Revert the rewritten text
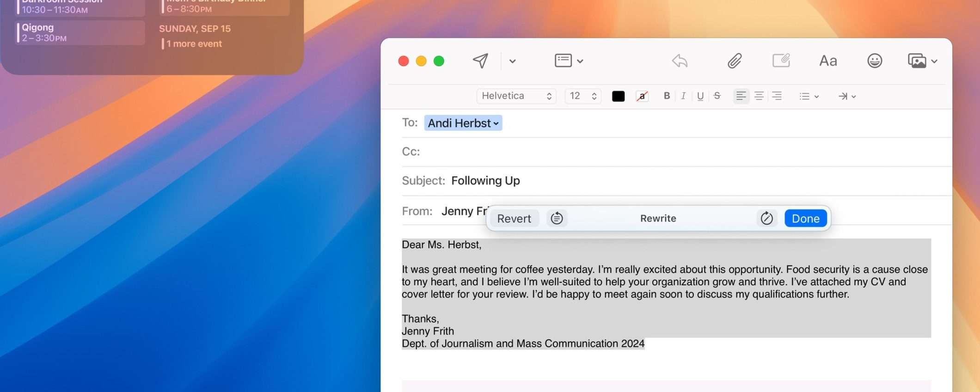980x392 pixels. point(514,218)
